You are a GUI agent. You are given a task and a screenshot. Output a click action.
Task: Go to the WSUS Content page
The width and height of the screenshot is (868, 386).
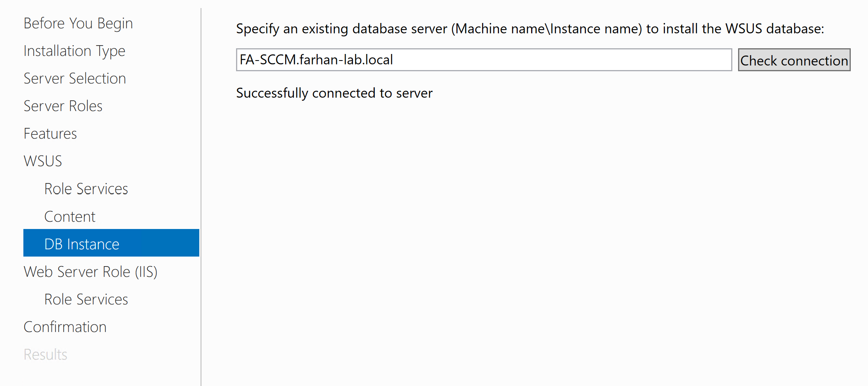(70, 217)
